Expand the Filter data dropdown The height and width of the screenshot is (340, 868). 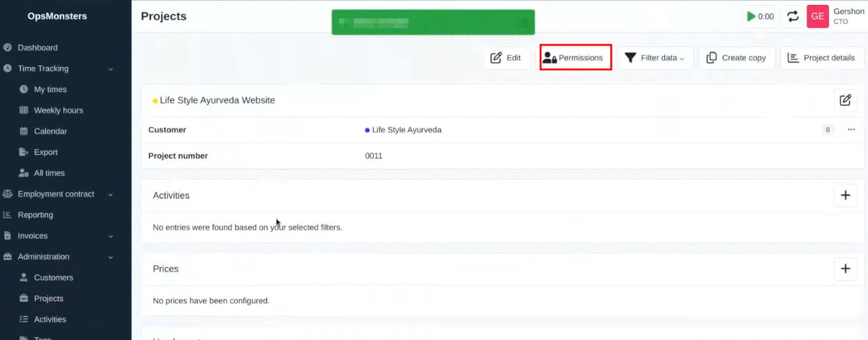click(x=655, y=58)
